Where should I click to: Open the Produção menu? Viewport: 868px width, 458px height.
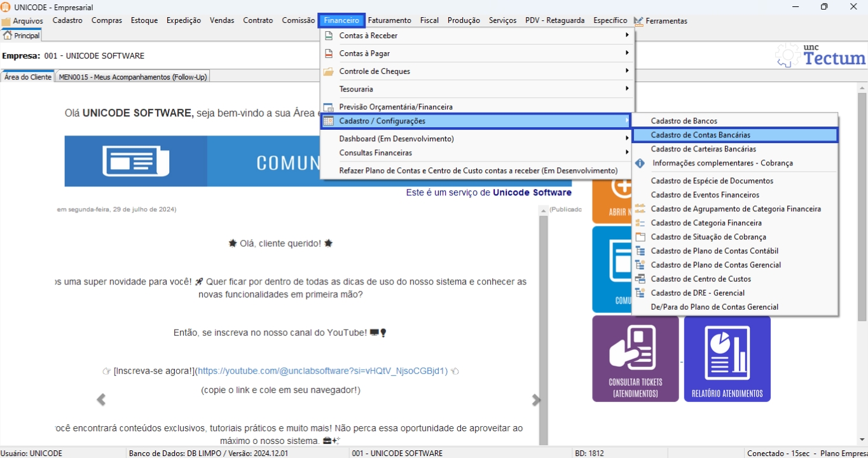464,20
